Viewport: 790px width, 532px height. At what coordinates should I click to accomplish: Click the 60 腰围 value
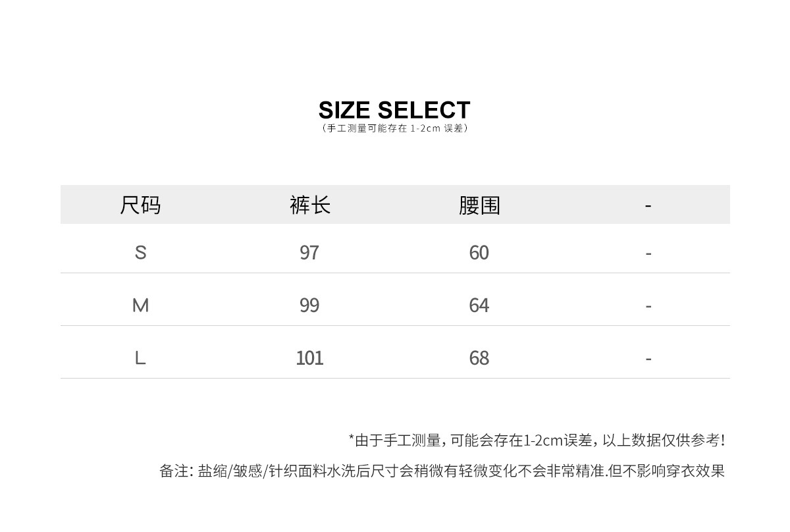point(479,252)
